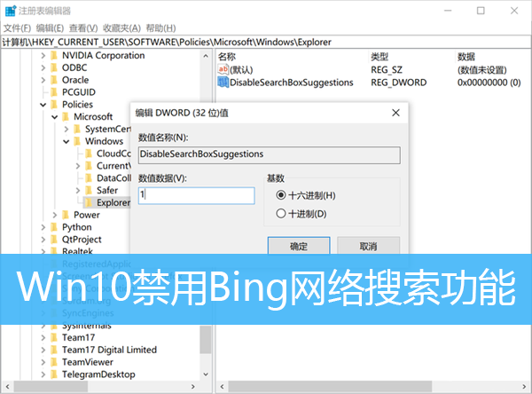This screenshot has width=532, height=394.
Task: Close the 编辑 DWORD dialog
Action: (396, 113)
